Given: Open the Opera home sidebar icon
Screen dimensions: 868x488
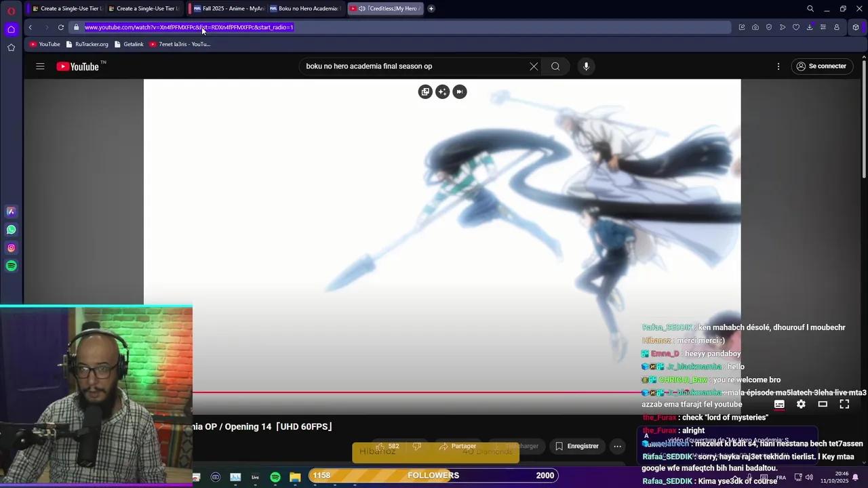Looking at the screenshot, I should coord(11,29).
